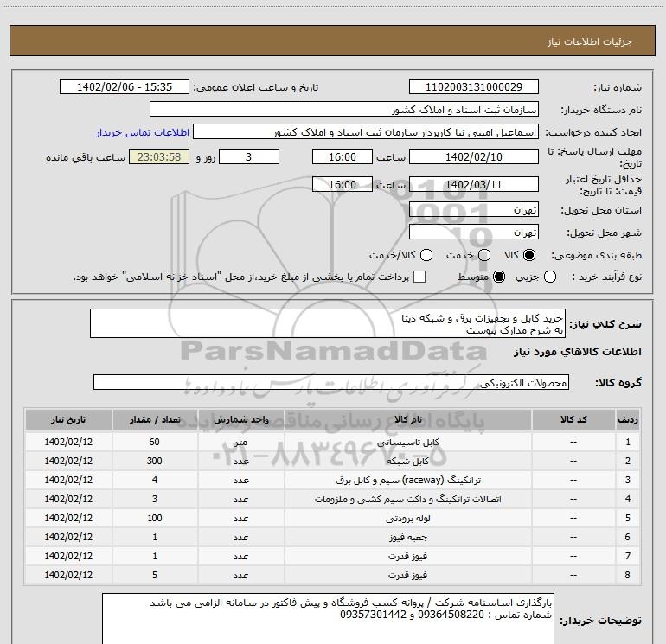Screen dimensions: 666x644
Task: Click the کد کالا column header
Action: (573, 419)
